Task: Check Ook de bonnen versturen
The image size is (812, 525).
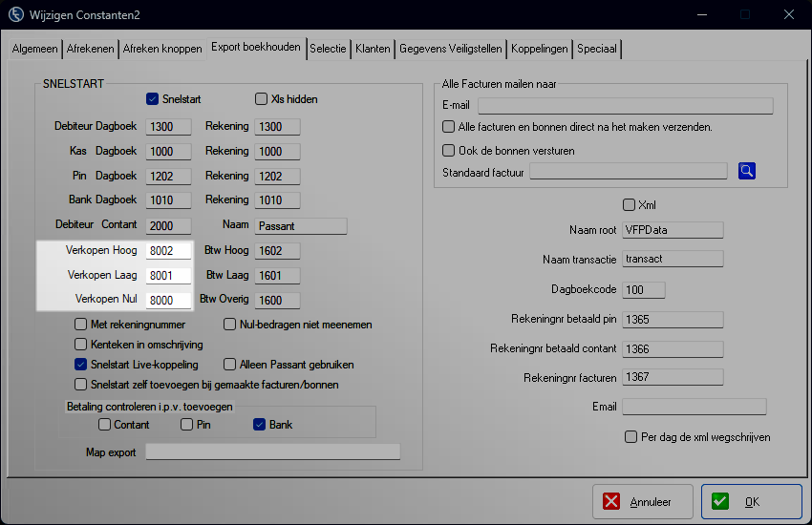Action: tap(449, 150)
